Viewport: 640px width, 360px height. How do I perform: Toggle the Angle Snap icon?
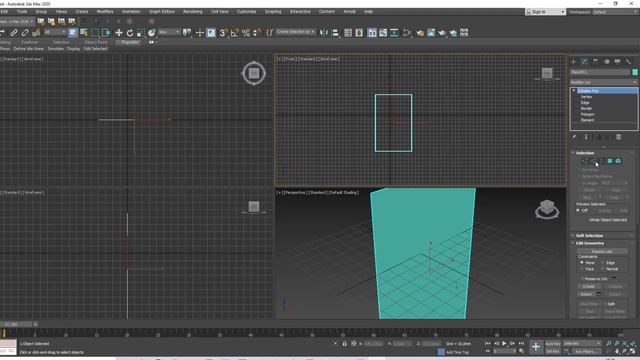(x=235, y=33)
